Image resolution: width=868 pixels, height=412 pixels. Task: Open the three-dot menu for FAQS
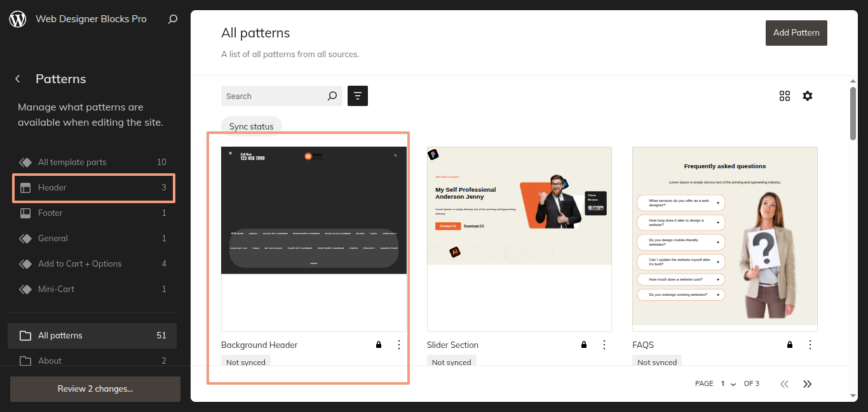(x=810, y=345)
